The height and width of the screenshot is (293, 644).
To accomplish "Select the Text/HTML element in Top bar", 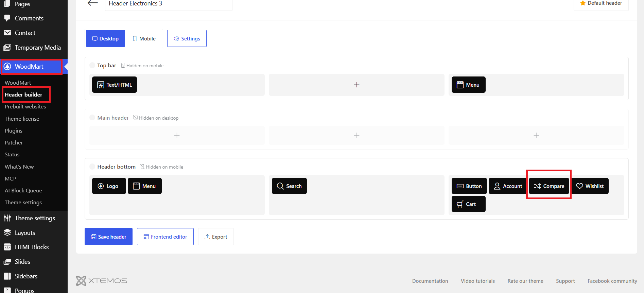I will (115, 85).
